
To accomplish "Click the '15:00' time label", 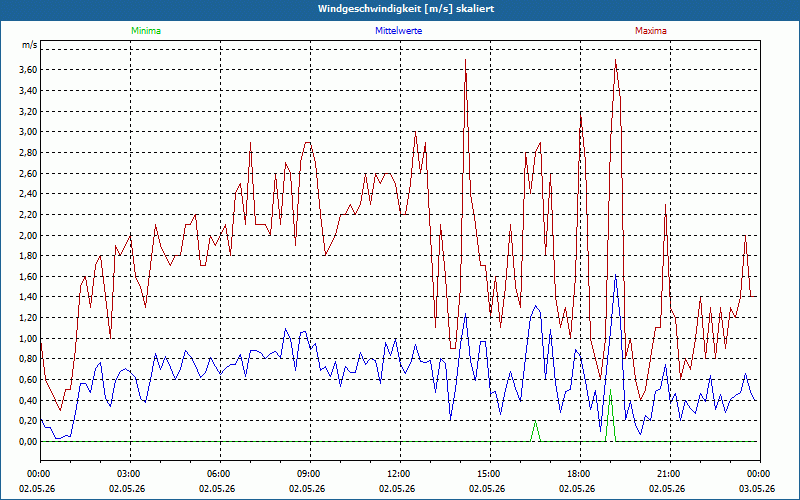I will click(490, 473).
